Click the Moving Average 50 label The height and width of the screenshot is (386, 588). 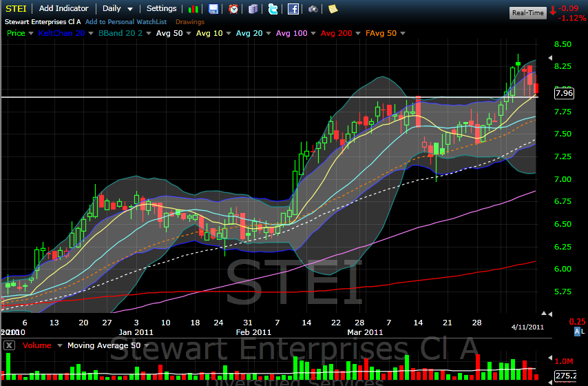tap(104, 345)
